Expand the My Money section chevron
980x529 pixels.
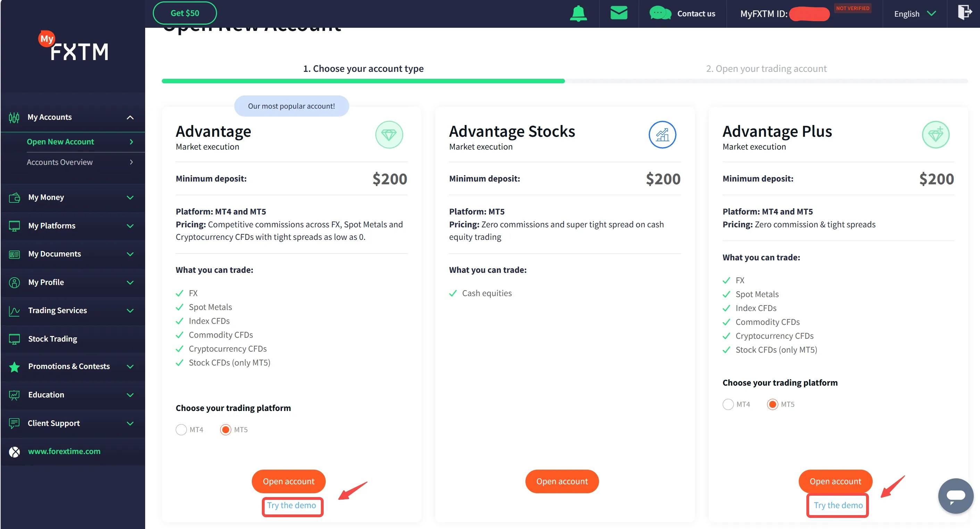click(130, 198)
